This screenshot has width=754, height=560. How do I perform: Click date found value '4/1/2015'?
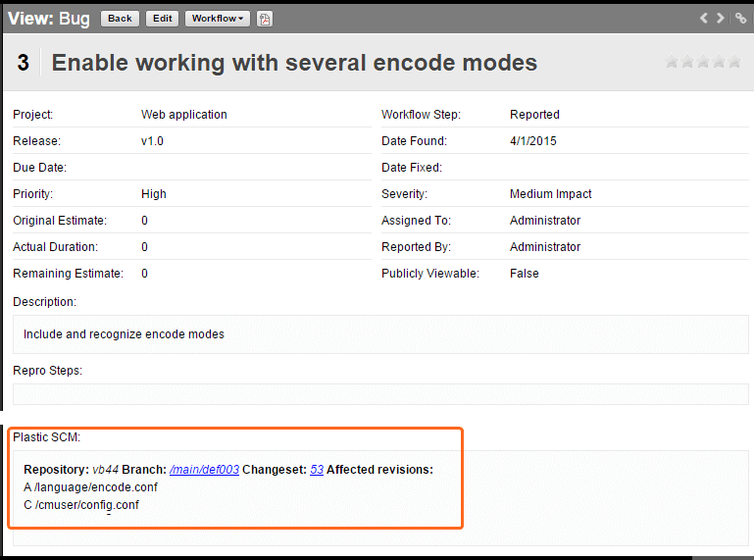533,141
